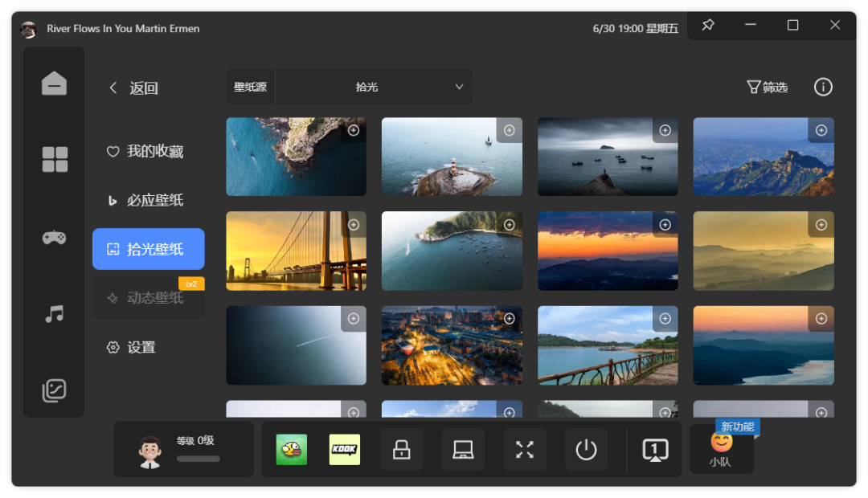Click the 返回 back button
Image resolution: width=868 pixels, height=498 pixels.
[134, 88]
